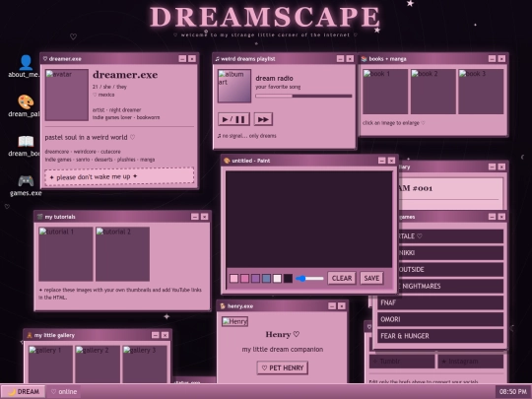The image size is (532, 399).
Task: Open the DREAM start button on the taskbar
Action: (23, 391)
